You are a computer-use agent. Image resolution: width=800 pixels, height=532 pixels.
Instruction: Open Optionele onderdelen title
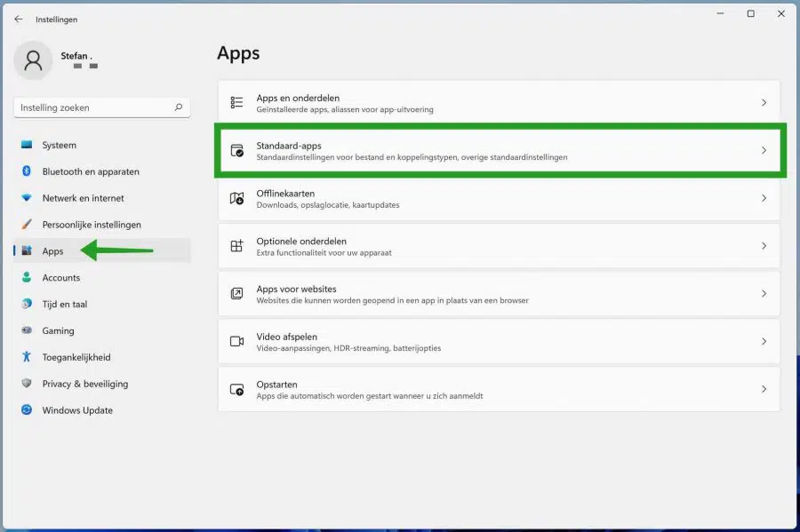[x=301, y=241]
